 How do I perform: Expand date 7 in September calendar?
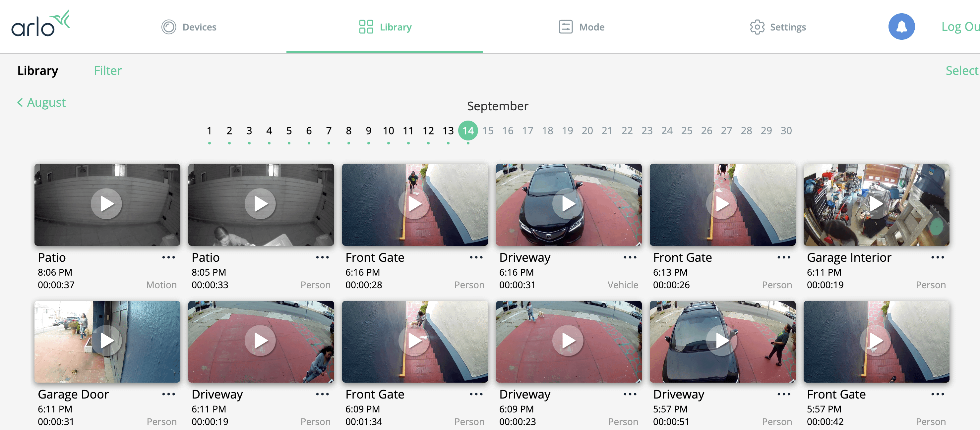tap(328, 131)
